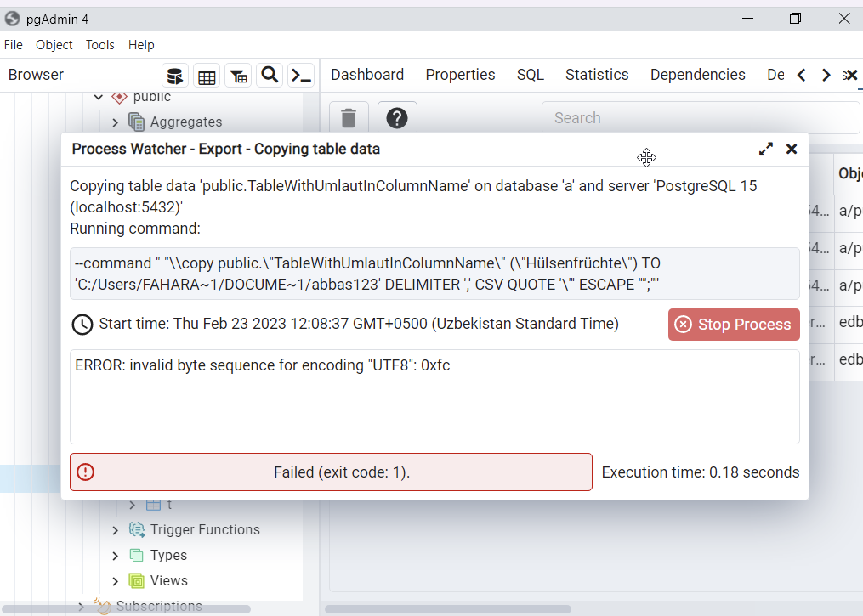The image size is (863, 616).
Task: Open the Filtered Rows funnel icon
Action: tap(238, 75)
